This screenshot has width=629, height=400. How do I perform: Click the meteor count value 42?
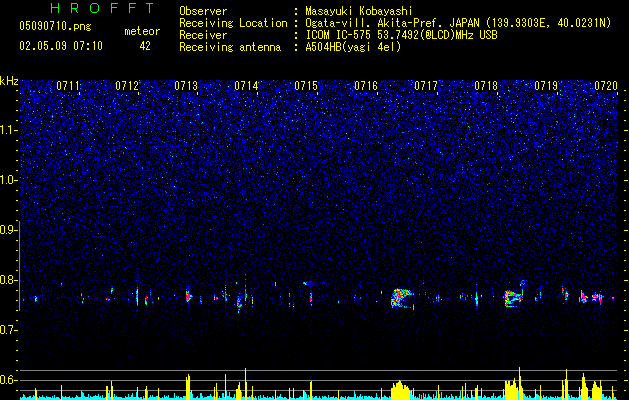(x=145, y=46)
